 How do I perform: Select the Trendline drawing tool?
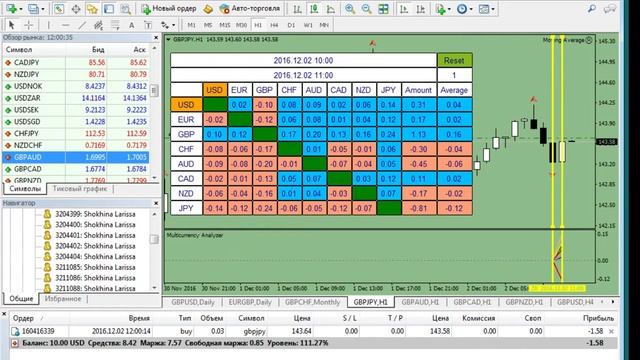82,25
